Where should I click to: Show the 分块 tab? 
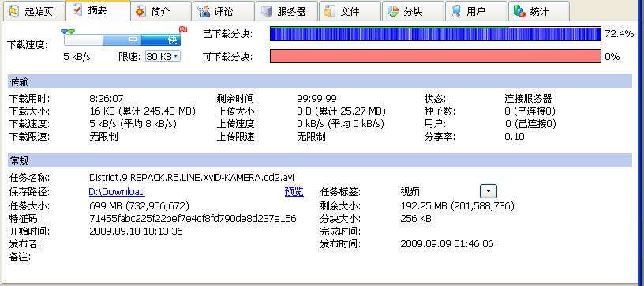(413, 11)
